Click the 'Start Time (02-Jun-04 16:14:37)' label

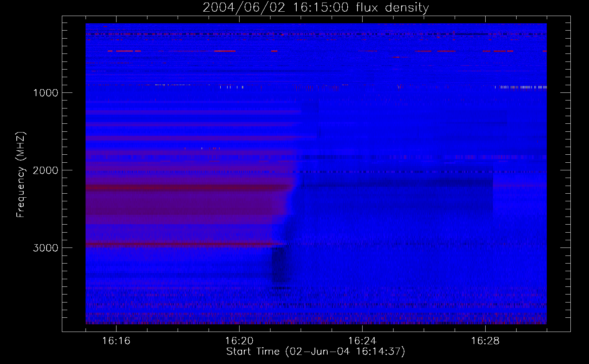(316, 352)
